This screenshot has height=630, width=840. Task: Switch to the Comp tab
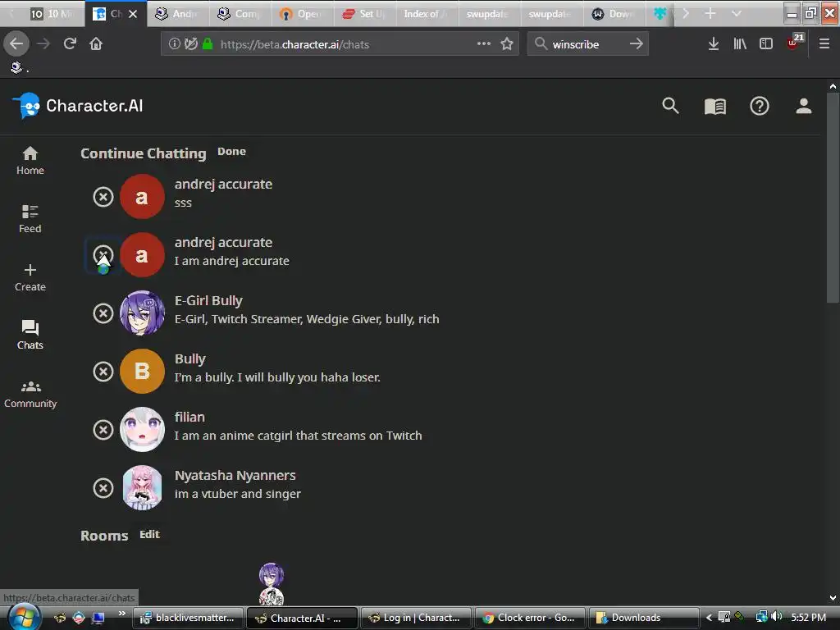tap(239, 14)
